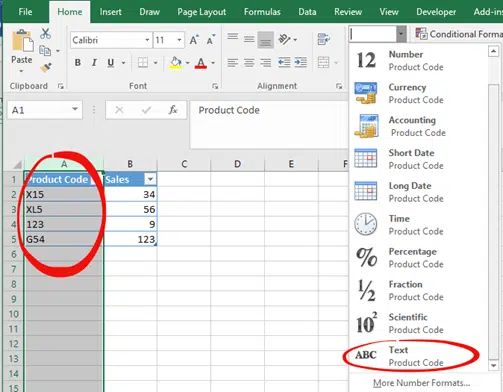
Task: Click the Format Painter brush icon
Action: (46, 67)
